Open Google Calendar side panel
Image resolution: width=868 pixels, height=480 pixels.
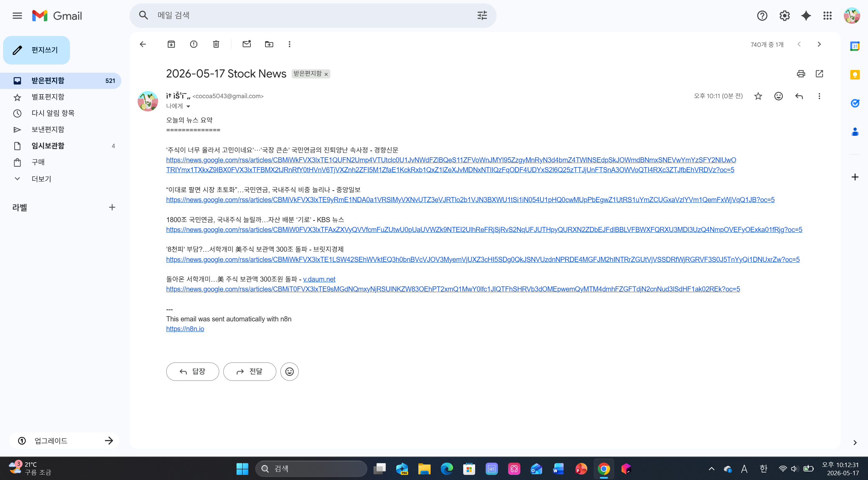(x=855, y=46)
